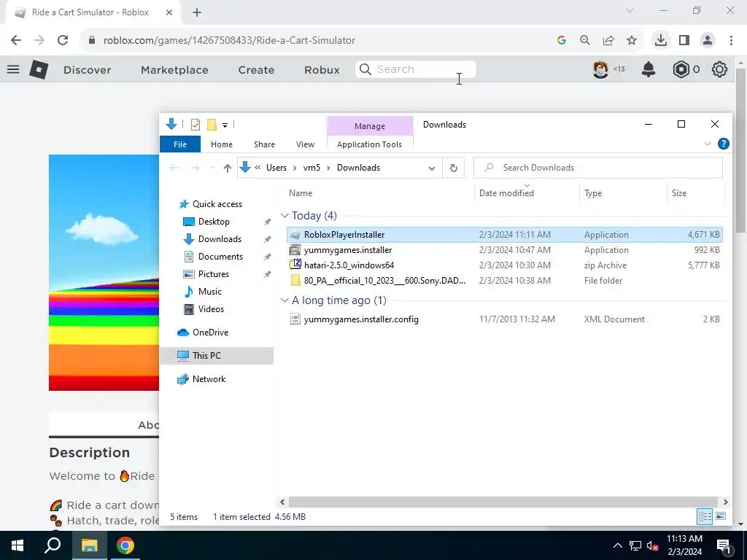Click the zoom magnifier icon in address bar

585,41
